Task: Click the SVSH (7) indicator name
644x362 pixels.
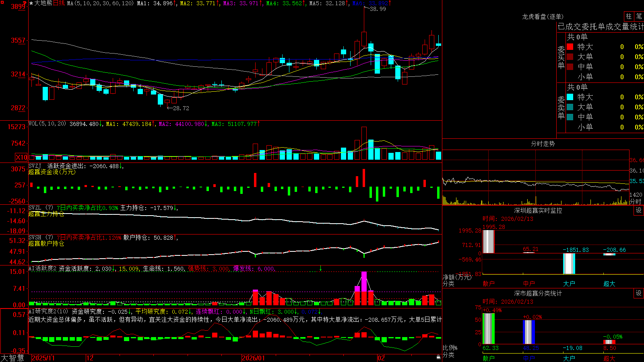Action: [x=41, y=238]
